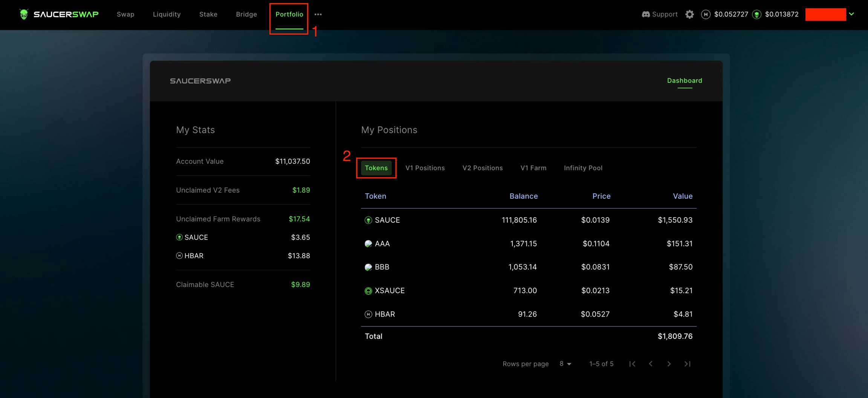Click SAUCE icon under Unclaimed Farm Rewards
The height and width of the screenshot is (398, 868).
[x=179, y=237]
